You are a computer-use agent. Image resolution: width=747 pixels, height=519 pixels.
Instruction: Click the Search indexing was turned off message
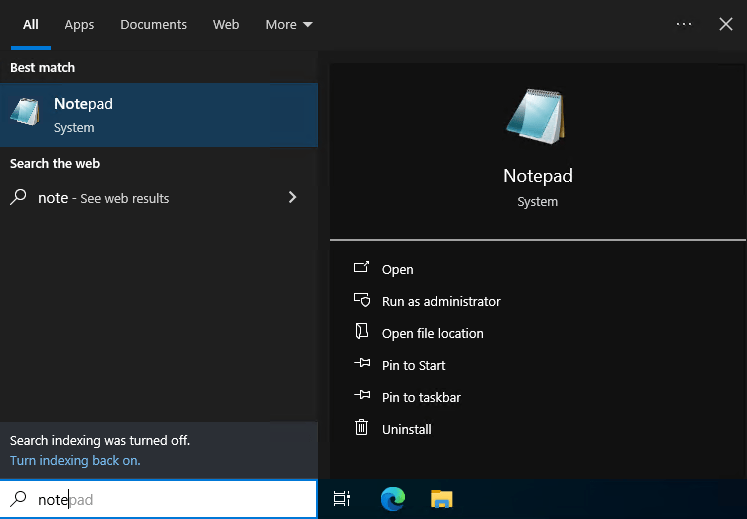100,440
